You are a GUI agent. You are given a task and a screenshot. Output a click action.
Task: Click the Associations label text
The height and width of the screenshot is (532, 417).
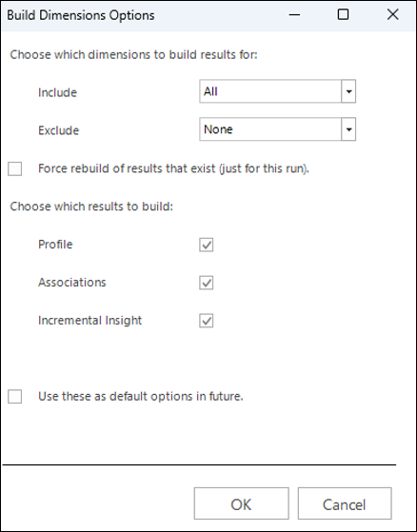72,283
